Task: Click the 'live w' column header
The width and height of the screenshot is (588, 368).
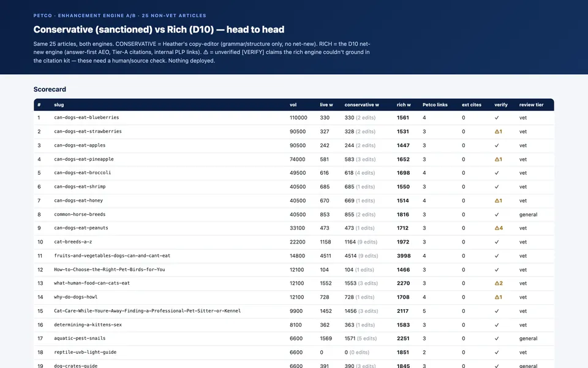Action: click(x=326, y=105)
